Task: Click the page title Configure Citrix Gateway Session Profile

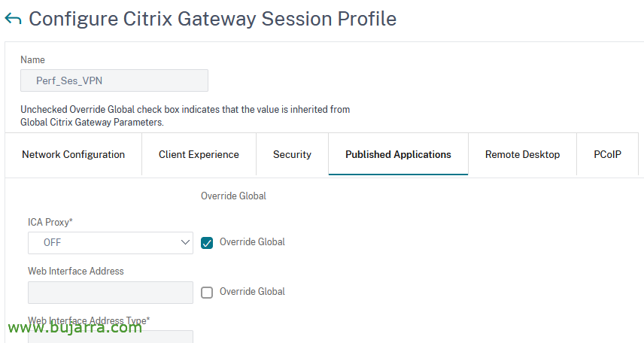Action: coord(212,19)
